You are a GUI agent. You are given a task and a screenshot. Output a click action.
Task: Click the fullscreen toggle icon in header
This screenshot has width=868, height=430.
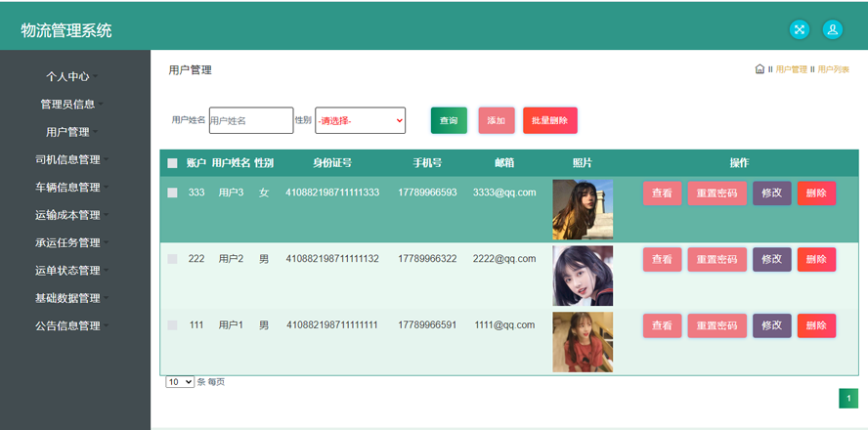[x=800, y=30]
